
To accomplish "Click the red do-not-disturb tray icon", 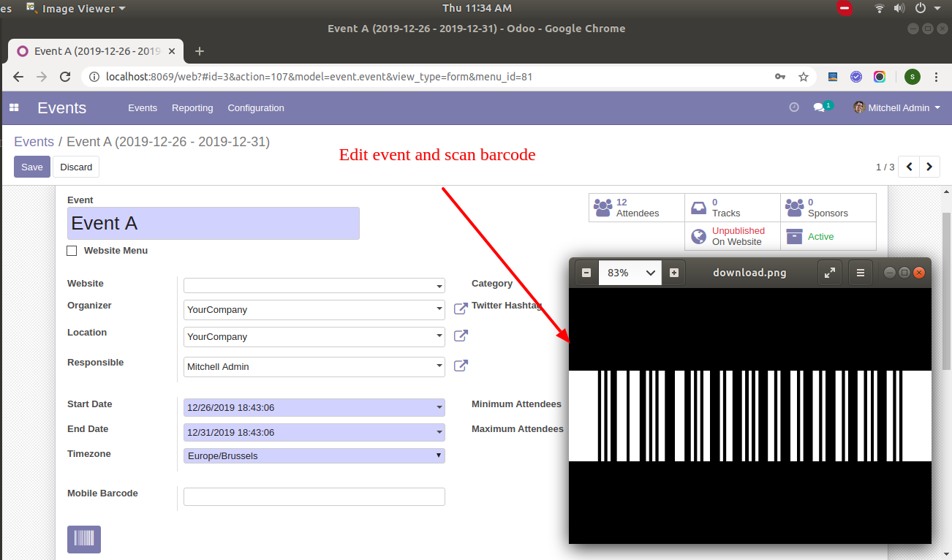I will [x=845, y=8].
